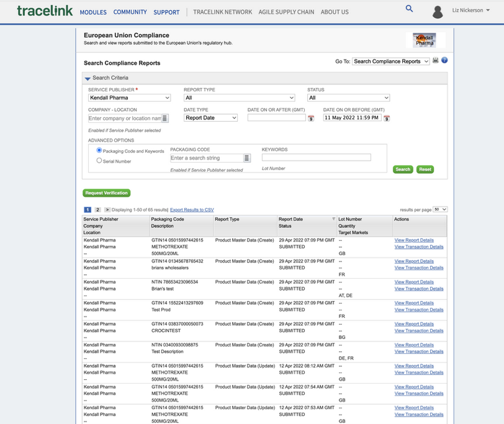Go to results page 2
The image size is (504, 424).
97,210
